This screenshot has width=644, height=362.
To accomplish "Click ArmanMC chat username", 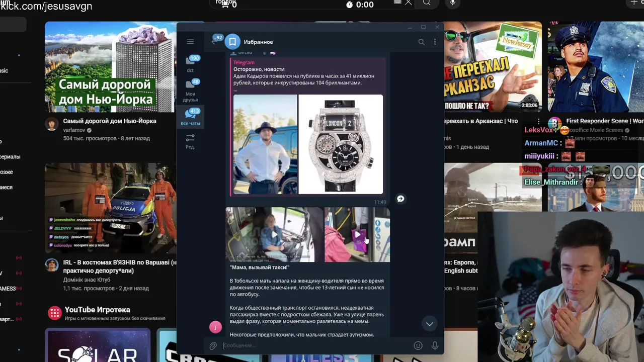I will point(541,143).
